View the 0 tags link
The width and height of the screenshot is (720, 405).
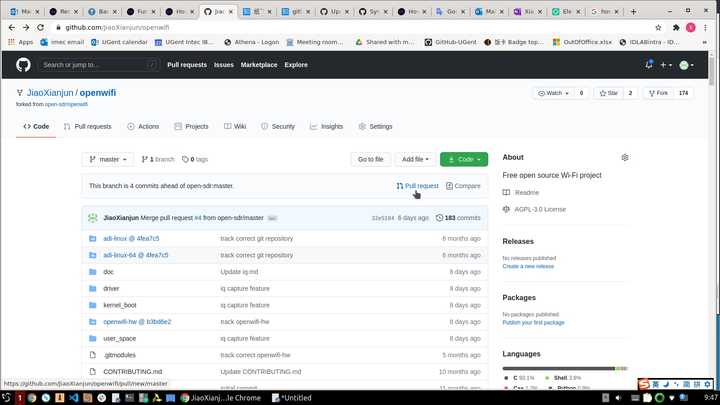point(195,159)
